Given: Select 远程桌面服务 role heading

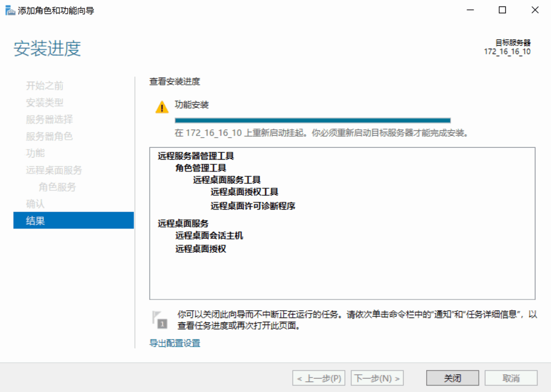Looking at the screenshot, I should coord(183,223).
